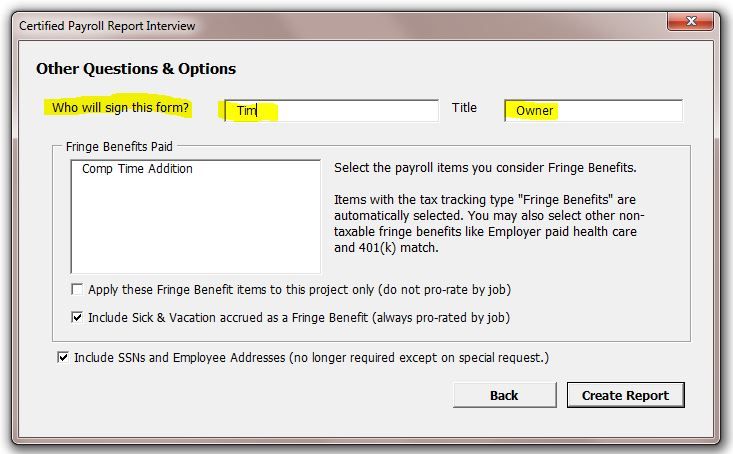Click the Create Report button
Viewport: 733px width, 454px height.
(x=625, y=395)
